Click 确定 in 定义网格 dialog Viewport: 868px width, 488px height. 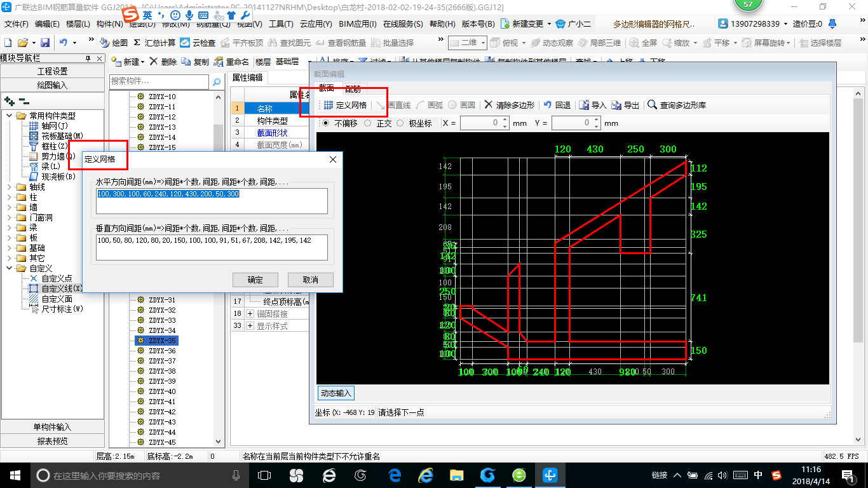point(255,280)
